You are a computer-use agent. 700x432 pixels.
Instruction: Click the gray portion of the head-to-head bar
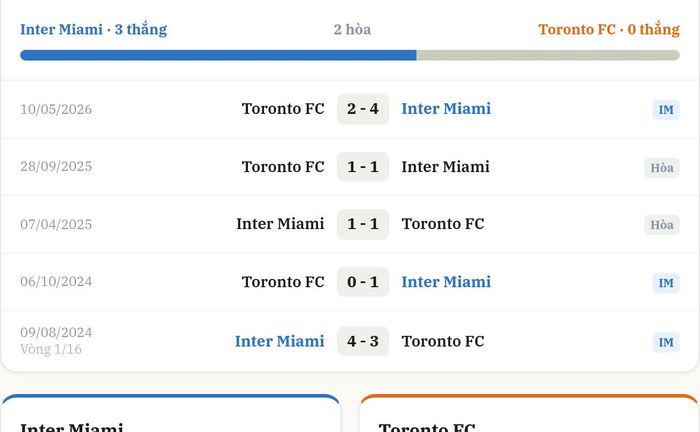click(x=548, y=55)
